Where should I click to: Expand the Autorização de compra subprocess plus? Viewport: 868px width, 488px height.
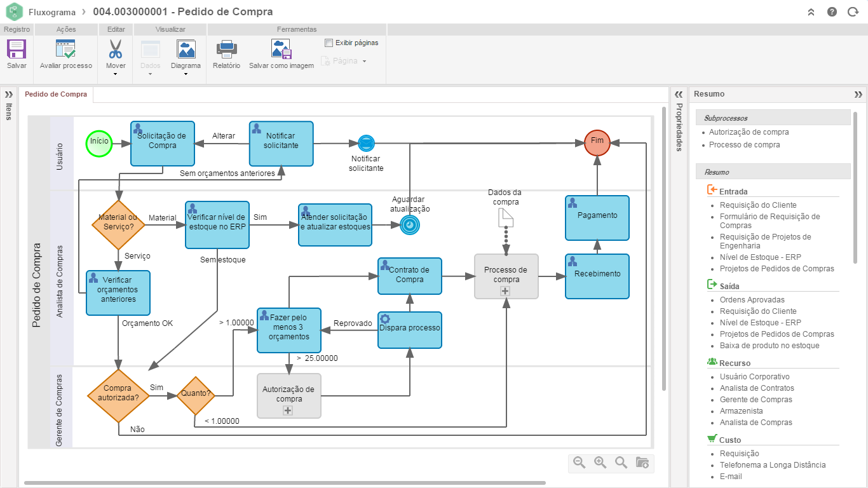[x=288, y=411]
